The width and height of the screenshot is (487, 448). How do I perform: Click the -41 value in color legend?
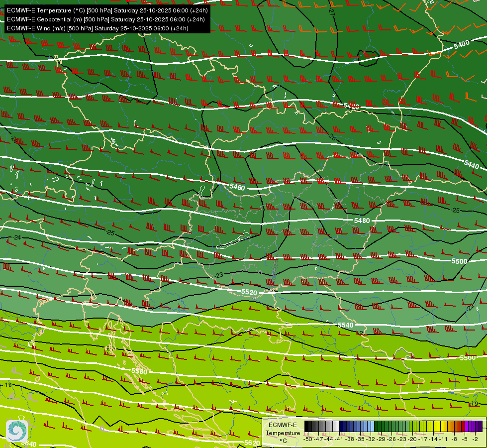click(x=339, y=439)
